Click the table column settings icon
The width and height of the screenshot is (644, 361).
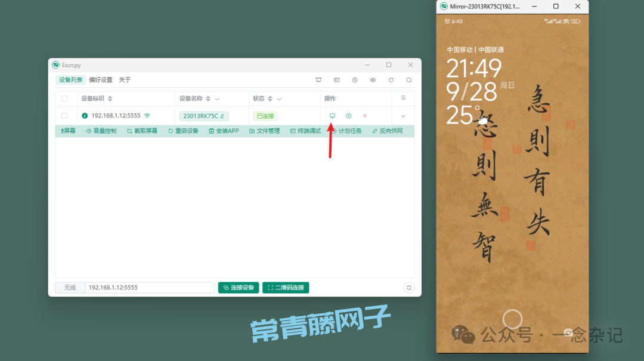pyautogui.click(x=403, y=98)
